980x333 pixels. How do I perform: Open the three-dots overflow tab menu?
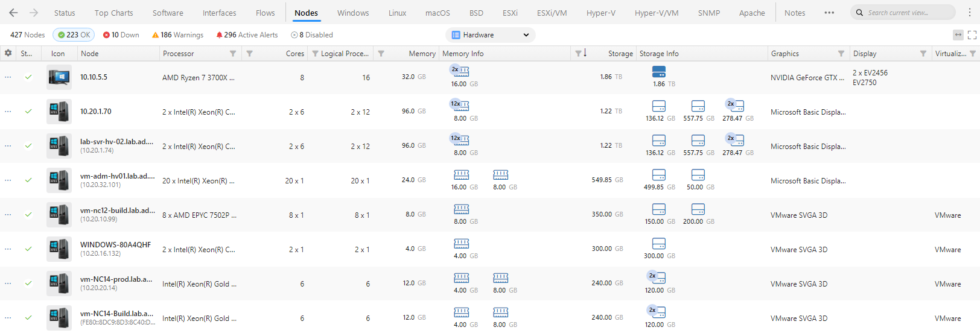[829, 13]
